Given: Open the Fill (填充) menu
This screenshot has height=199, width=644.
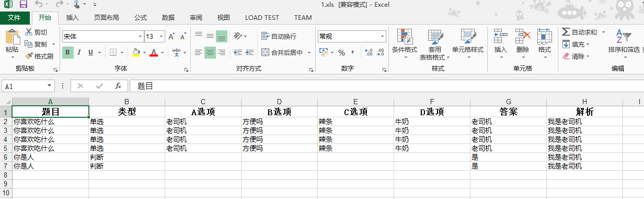Looking at the screenshot, I should (x=576, y=45).
